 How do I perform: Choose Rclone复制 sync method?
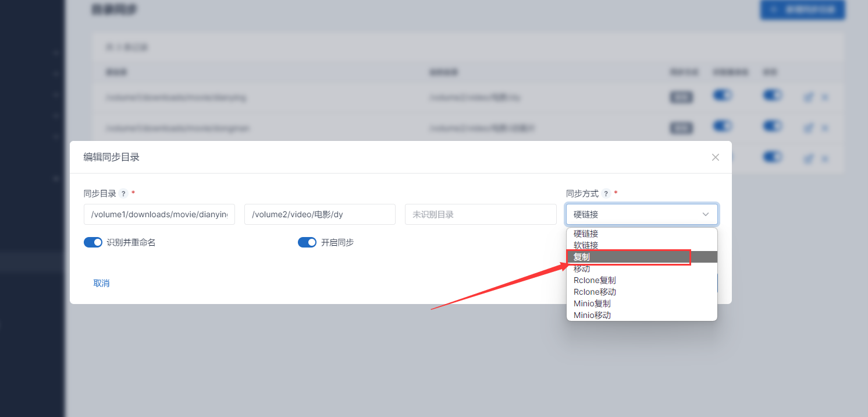pyautogui.click(x=595, y=280)
